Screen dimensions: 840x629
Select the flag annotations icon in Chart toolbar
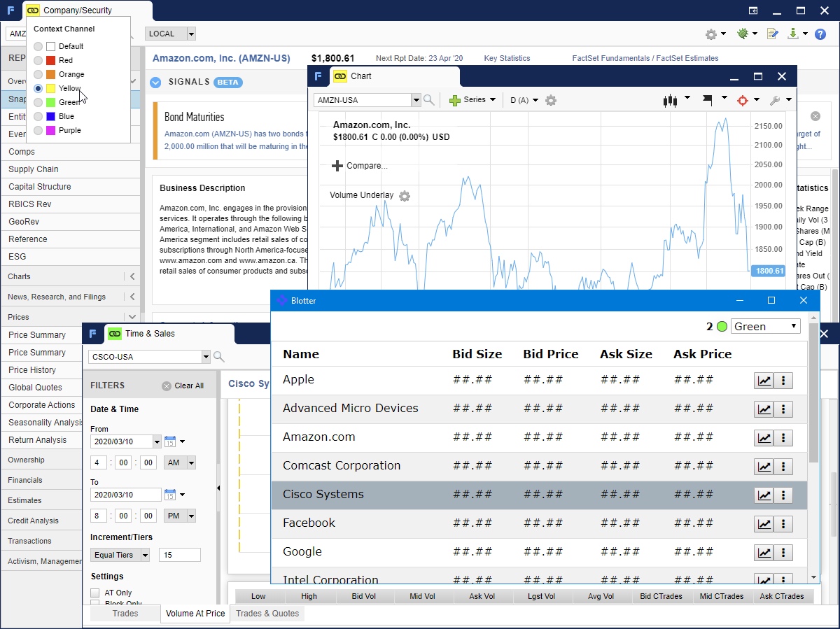pos(707,100)
